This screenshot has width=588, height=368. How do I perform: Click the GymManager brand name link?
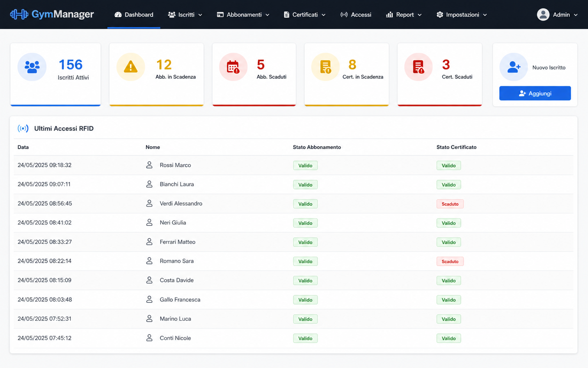pyautogui.click(x=62, y=14)
